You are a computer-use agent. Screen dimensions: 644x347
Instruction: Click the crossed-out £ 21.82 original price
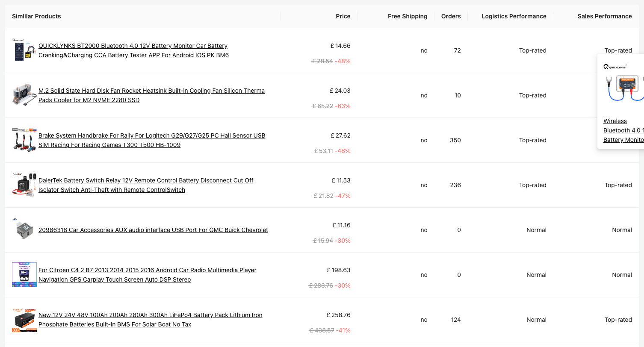322,196
